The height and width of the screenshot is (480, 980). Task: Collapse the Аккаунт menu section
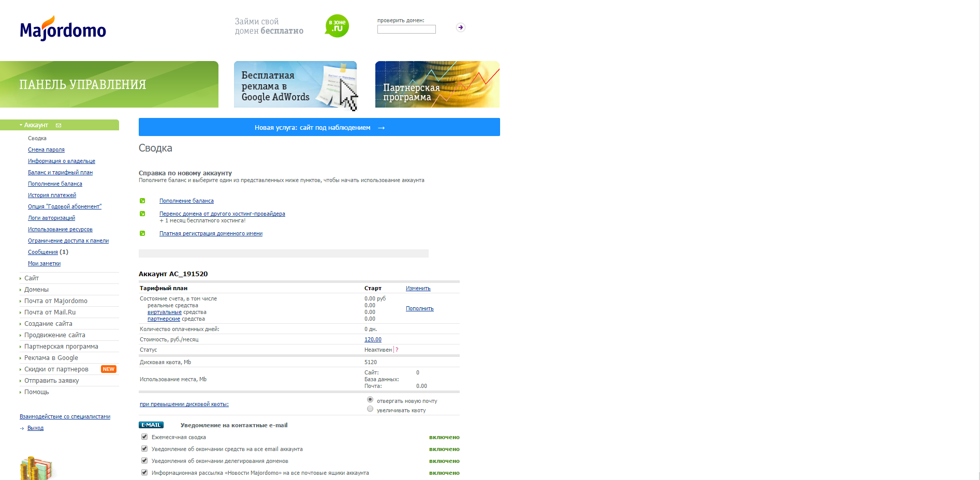click(36, 125)
